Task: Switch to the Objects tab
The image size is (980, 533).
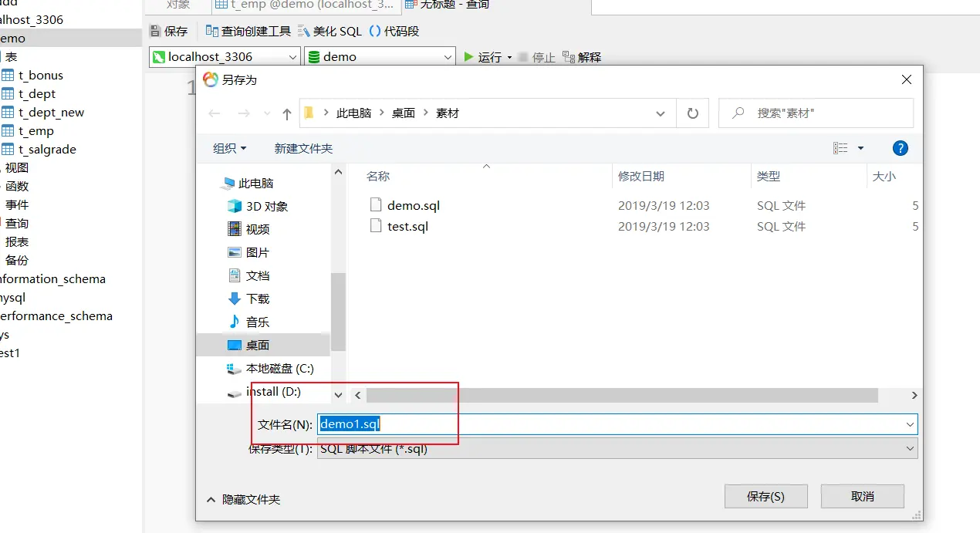Action: (x=178, y=5)
